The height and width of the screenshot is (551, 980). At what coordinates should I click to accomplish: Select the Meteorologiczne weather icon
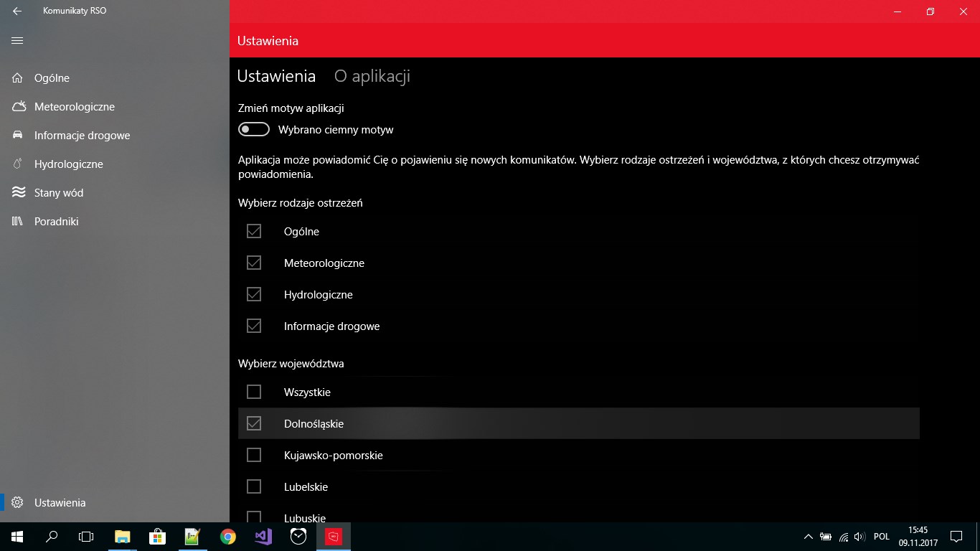click(19, 106)
